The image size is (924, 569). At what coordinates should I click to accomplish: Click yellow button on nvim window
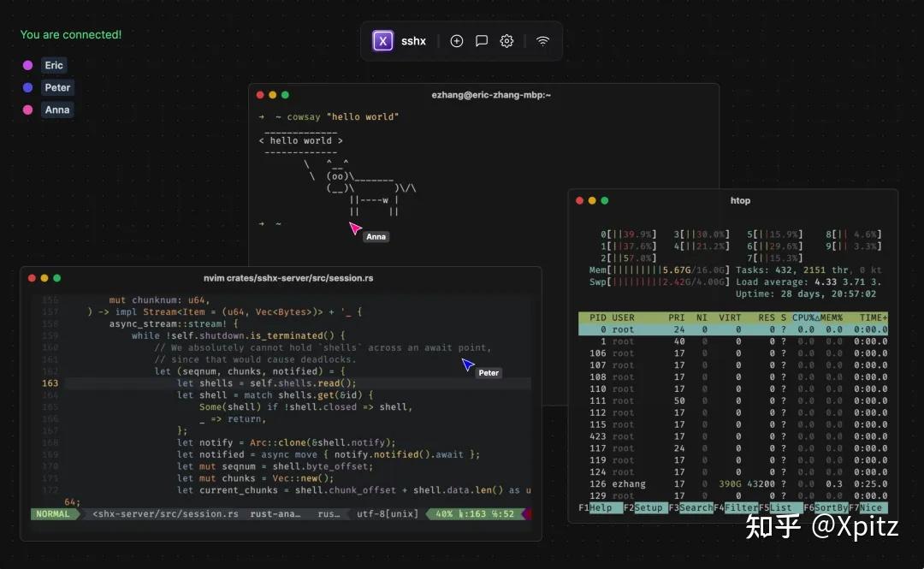click(x=44, y=278)
